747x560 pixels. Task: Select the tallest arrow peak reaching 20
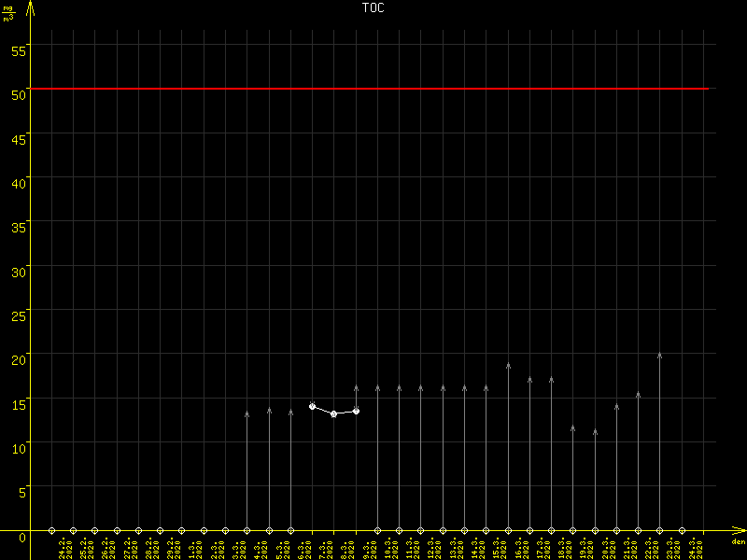click(x=659, y=355)
